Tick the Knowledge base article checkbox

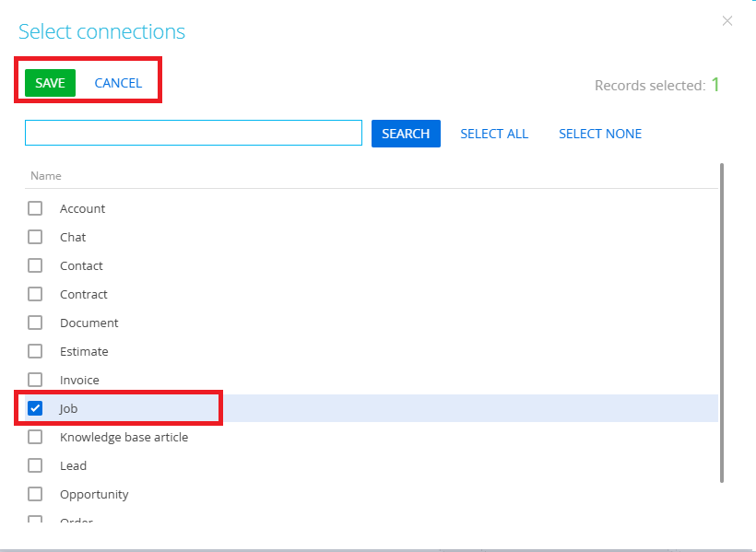35,437
